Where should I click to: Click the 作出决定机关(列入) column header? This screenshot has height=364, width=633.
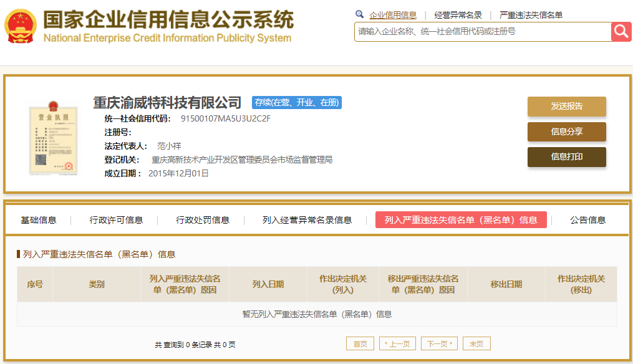[343, 284]
